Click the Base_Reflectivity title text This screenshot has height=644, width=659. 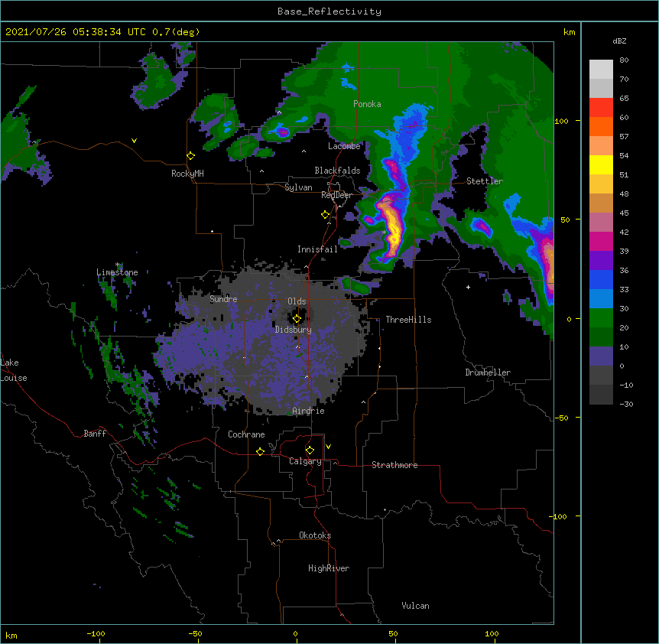[329, 11]
